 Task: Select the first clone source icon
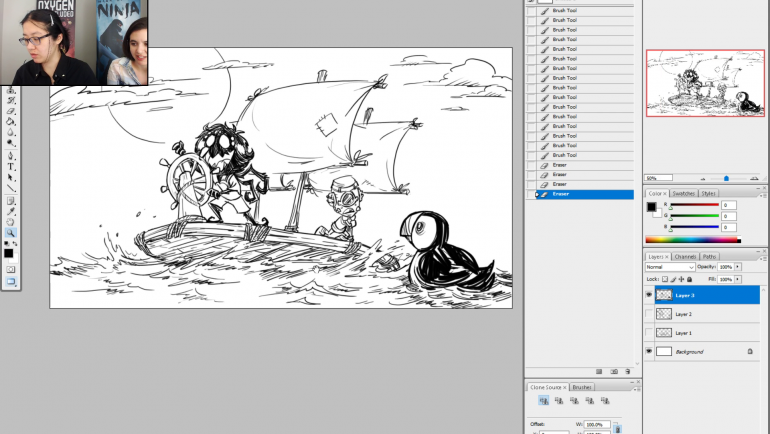pos(543,400)
